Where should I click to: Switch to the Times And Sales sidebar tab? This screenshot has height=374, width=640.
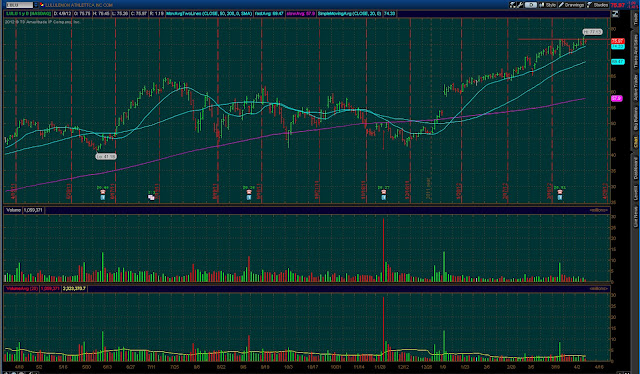coord(636,51)
